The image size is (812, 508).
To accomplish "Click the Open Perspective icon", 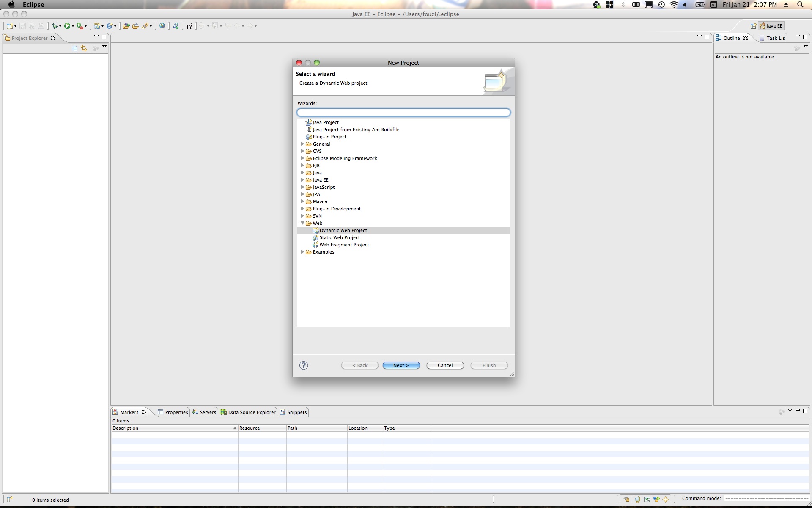I will tap(753, 26).
